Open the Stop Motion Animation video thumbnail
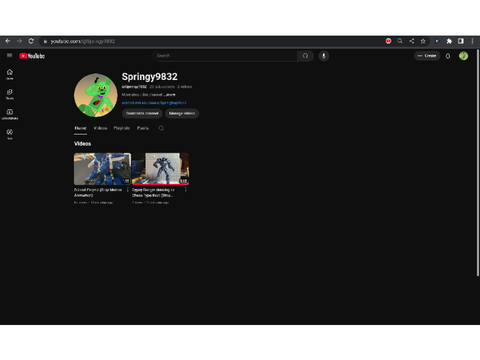Viewport: 480px width, 360px height. [102, 169]
